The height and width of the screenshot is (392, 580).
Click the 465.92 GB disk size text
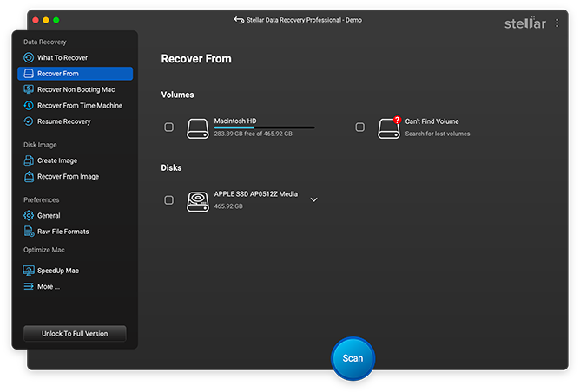[x=228, y=206]
